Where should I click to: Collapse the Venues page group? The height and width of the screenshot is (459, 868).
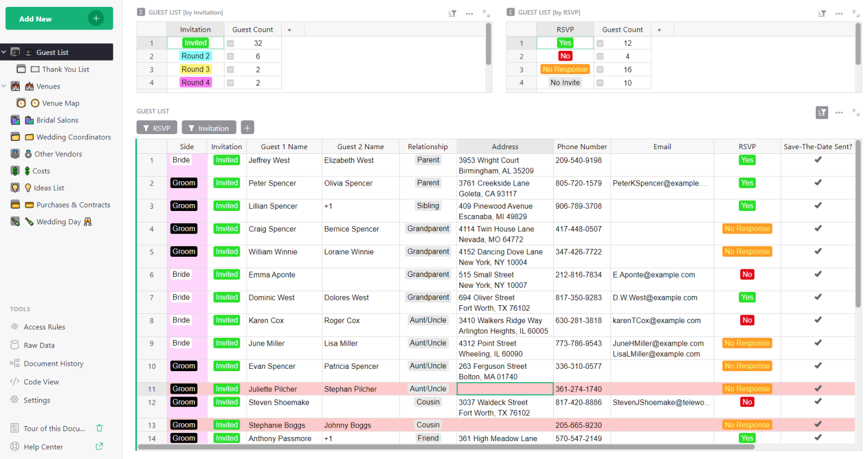4,86
